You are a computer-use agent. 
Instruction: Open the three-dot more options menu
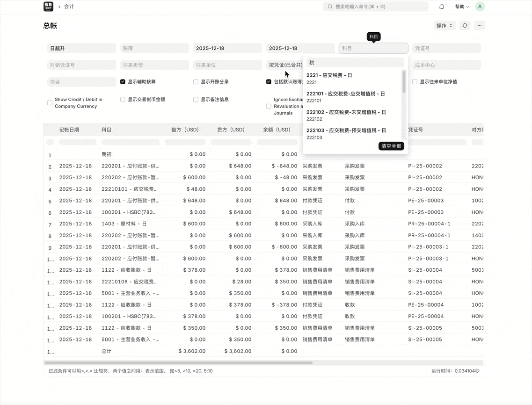click(x=479, y=26)
